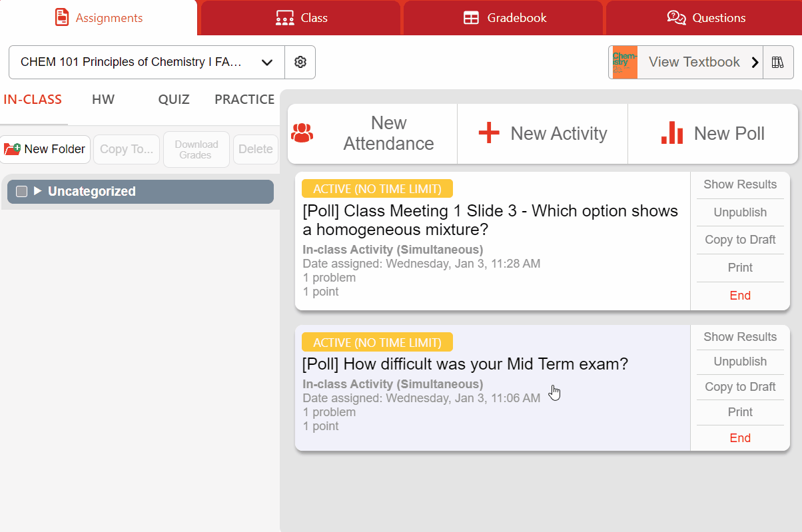The width and height of the screenshot is (802, 532).
Task: Unpublish the Mid Term exam poll
Action: click(739, 362)
